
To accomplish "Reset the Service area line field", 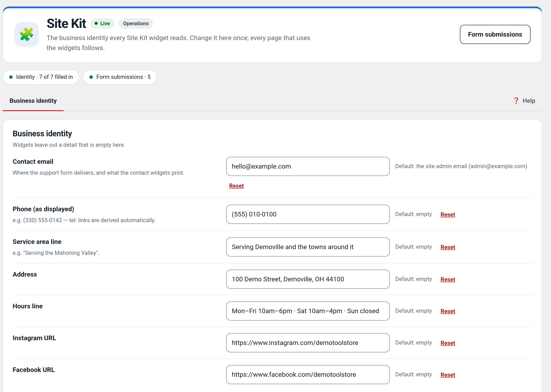I will point(448,247).
